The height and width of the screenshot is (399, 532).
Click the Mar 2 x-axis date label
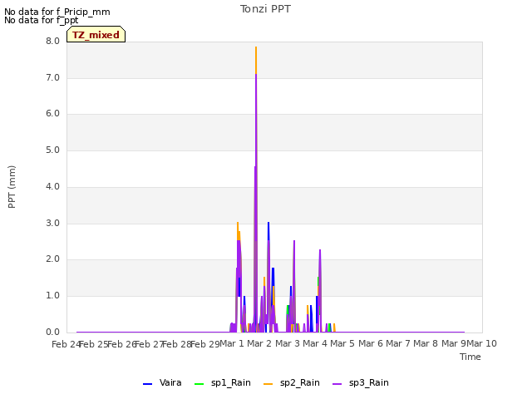pos(259,343)
